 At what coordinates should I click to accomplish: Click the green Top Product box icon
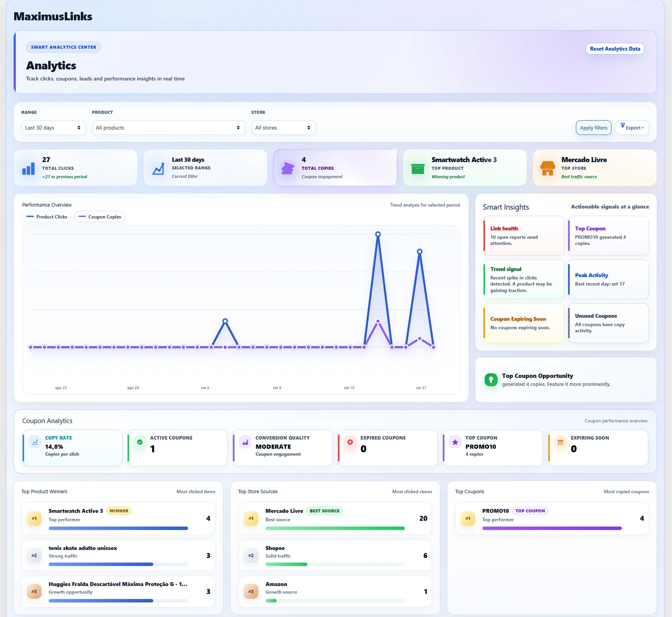[418, 168]
